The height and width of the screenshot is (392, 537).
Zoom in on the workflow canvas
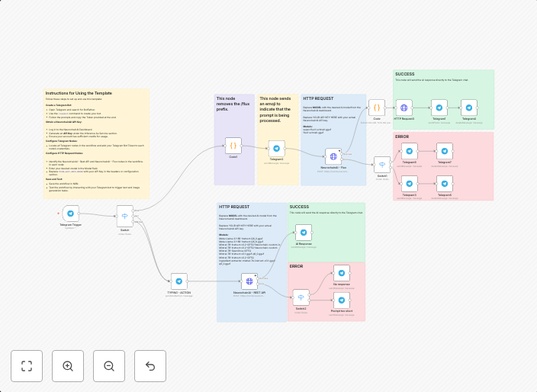tap(68, 366)
